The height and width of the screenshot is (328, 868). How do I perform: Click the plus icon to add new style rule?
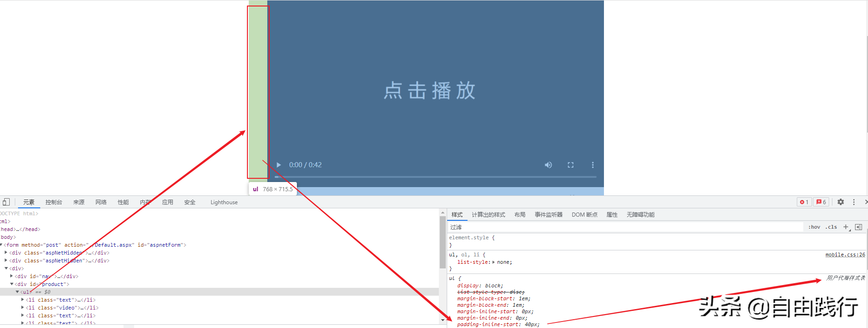pos(846,227)
